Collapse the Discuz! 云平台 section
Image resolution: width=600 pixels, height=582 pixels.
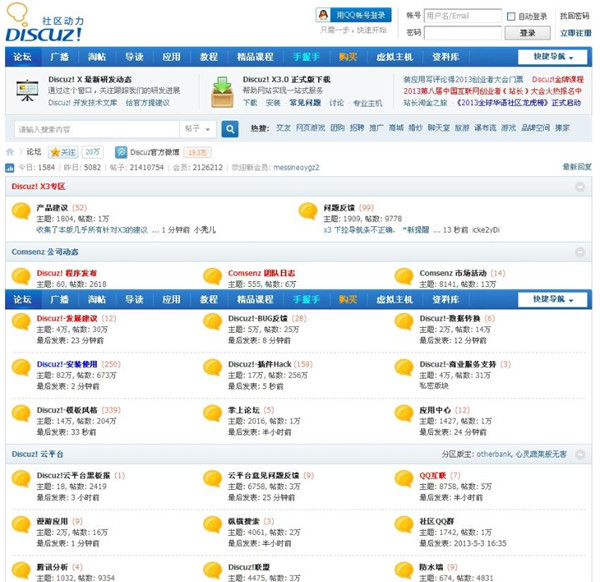pyautogui.click(x=580, y=455)
